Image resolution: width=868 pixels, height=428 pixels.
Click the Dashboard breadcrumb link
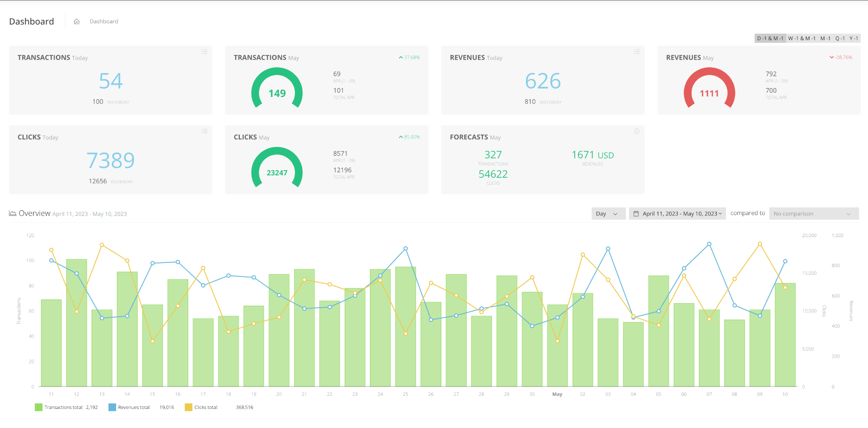tap(104, 22)
